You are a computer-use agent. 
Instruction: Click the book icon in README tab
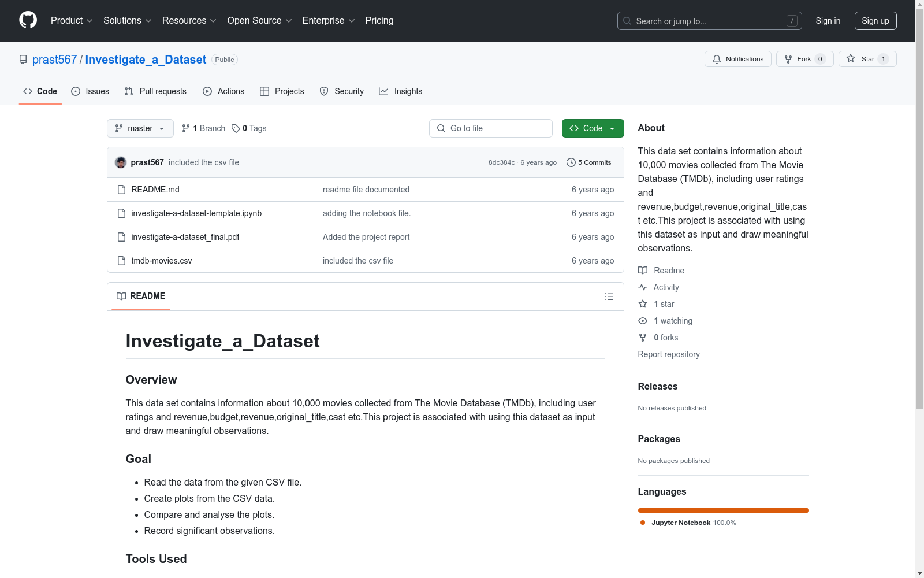(x=121, y=296)
